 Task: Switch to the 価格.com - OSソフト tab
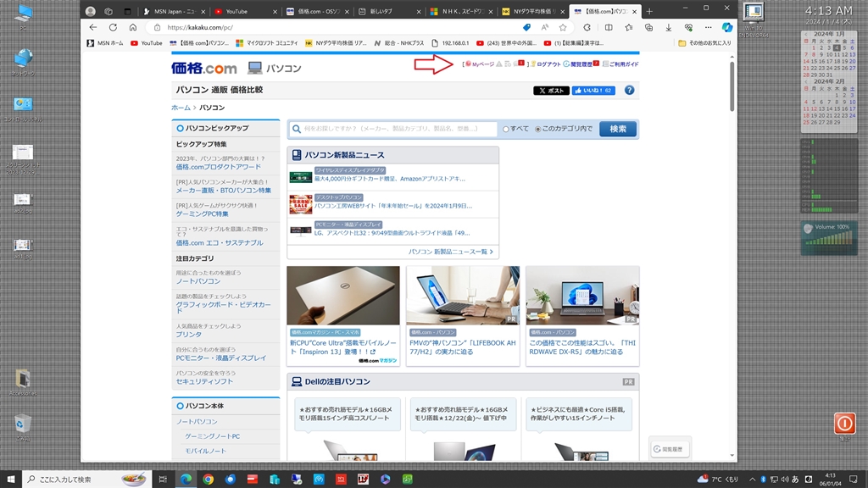tap(317, 11)
